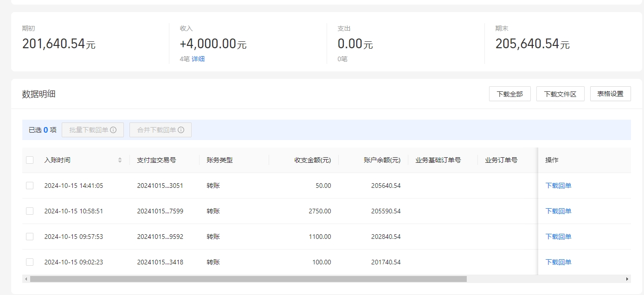Viewport: 644px width, 295px height.
Task: Download receipt for the 50.00 transfer
Action: pyautogui.click(x=558, y=186)
